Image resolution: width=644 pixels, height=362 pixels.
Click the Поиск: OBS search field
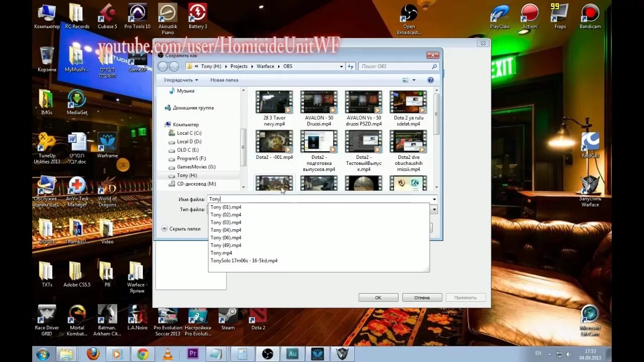(x=398, y=66)
